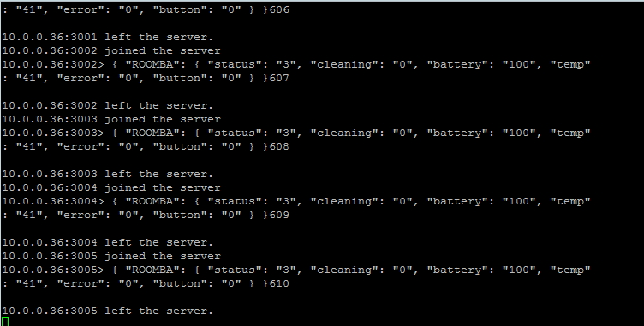Click the 610 counter value

279,284
